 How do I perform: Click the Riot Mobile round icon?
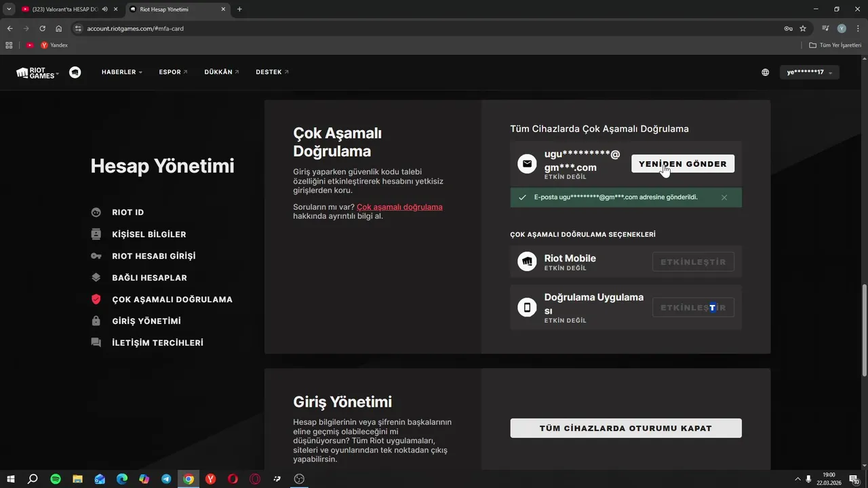point(527,262)
